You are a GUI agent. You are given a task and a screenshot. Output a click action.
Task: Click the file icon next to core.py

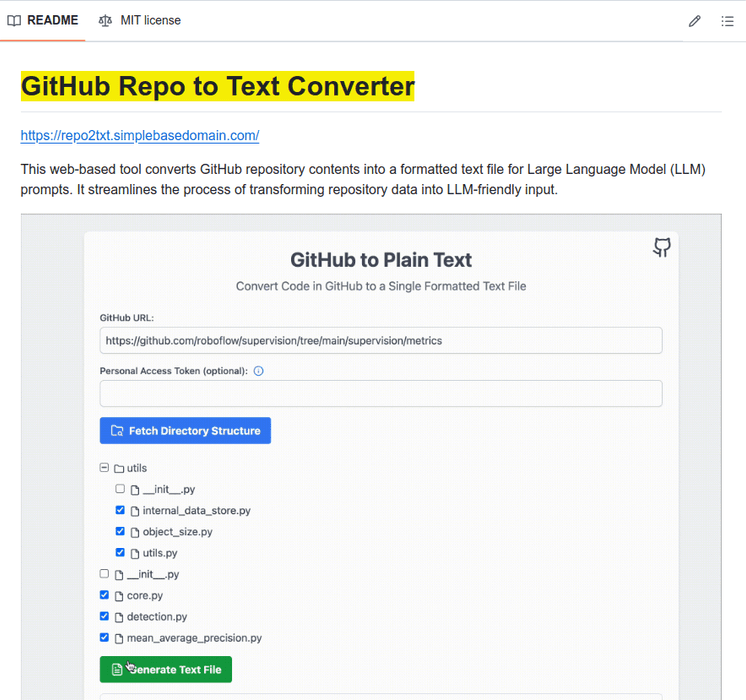pos(119,596)
